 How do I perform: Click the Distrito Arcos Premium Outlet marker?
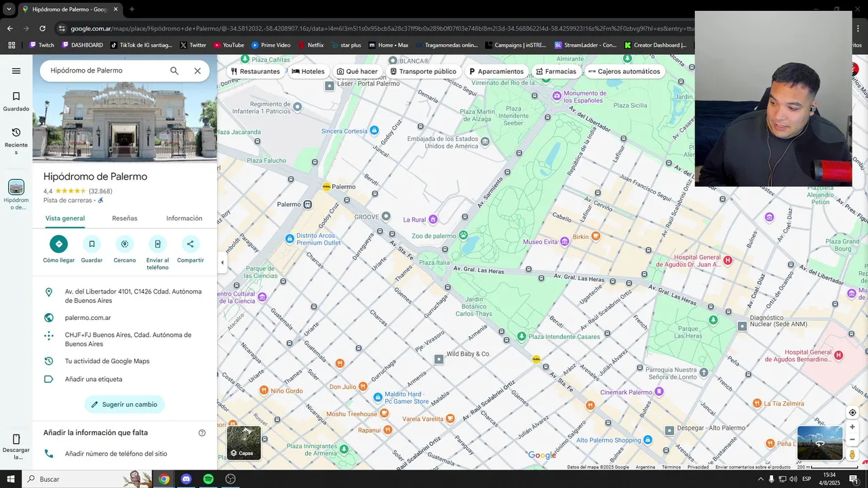point(290,239)
